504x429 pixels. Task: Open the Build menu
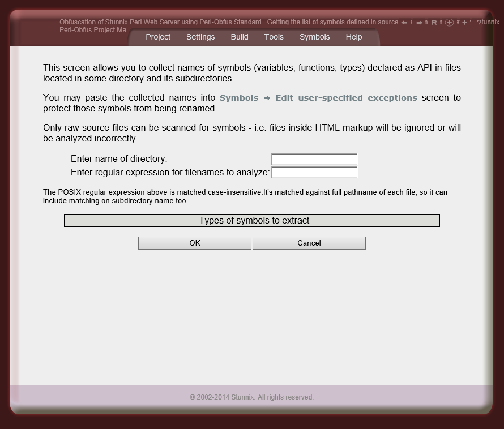pyautogui.click(x=239, y=37)
